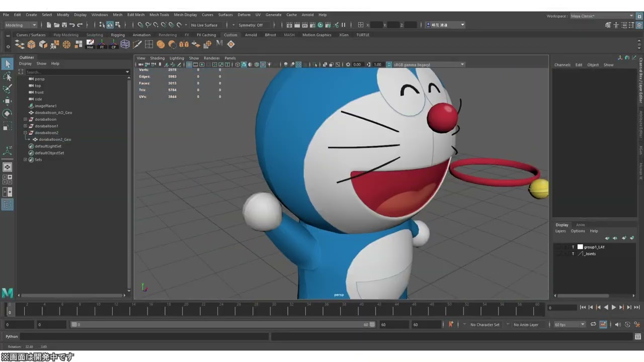Open the sRGB gamma view transform dropdown
Image resolution: width=644 pixels, height=362 pixels.
click(x=428, y=64)
